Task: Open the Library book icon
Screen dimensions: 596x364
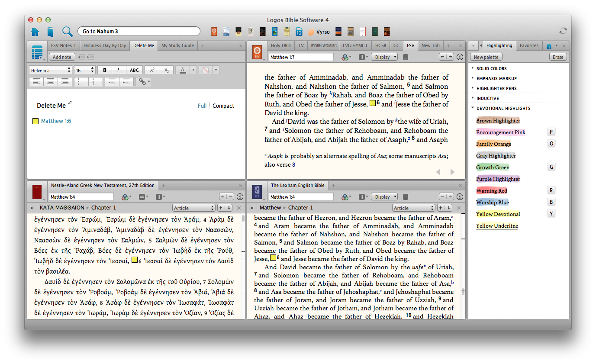Action: click(x=51, y=32)
